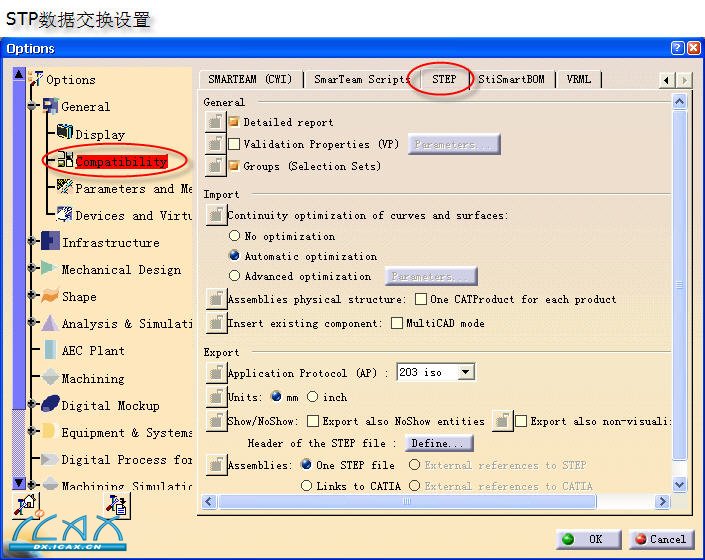
Task: Open Application Protocol 203 iso dropdown
Action: point(465,372)
